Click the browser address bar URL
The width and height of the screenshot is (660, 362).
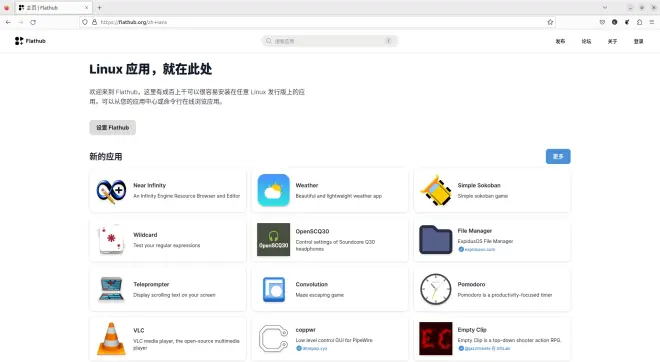click(x=133, y=22)
